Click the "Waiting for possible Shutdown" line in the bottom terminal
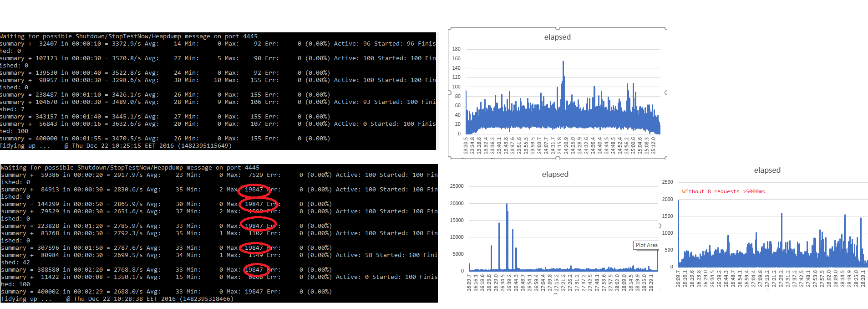The width and height of the screenshot is (868, 309). click(x=130, y=167)
